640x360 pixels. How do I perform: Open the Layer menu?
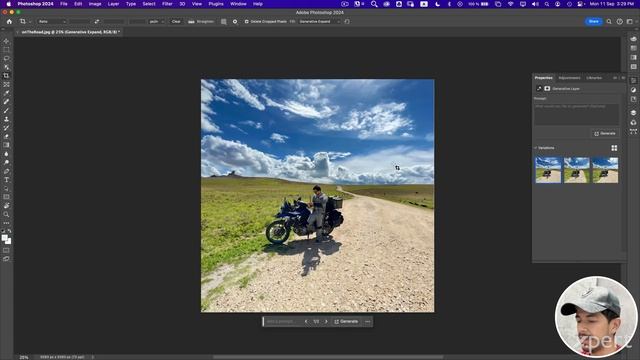pyautogui.click(x=113, y=4)
